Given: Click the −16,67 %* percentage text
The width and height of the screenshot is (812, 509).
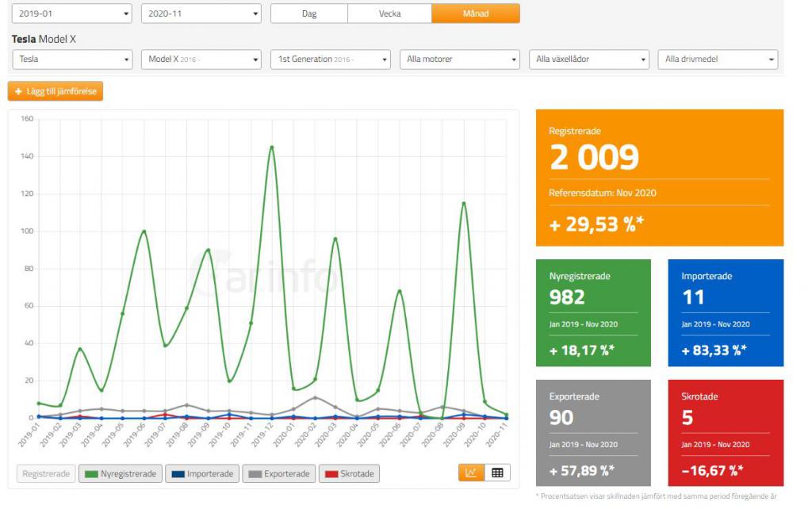Looking at the screenshot, I should pyautogui.click(x=713, y=471).
